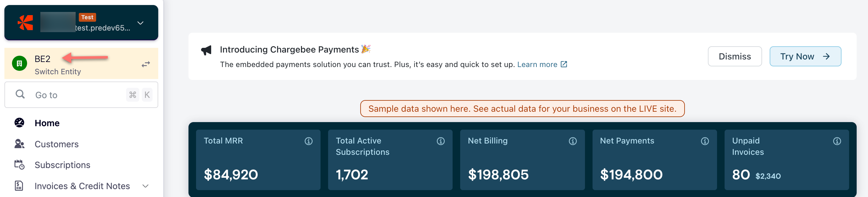The height and width of the screenshot is (197, 868).
Task: Click the Unpaid Invoices info icon
Action: point(837,141)
